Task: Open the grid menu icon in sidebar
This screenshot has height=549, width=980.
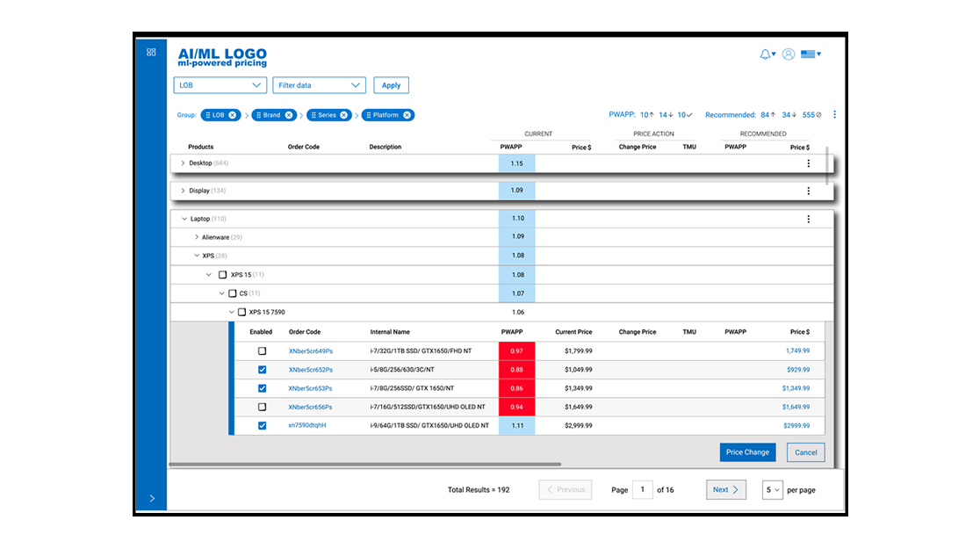Action: click(151, 52)
